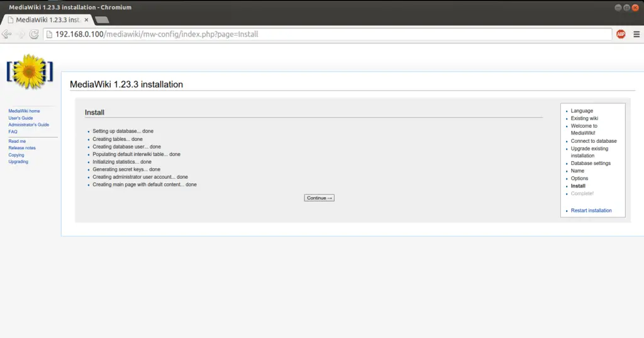The image size is (644, 338).
Task: Open the Upgrading link
Action: (18, 162)
